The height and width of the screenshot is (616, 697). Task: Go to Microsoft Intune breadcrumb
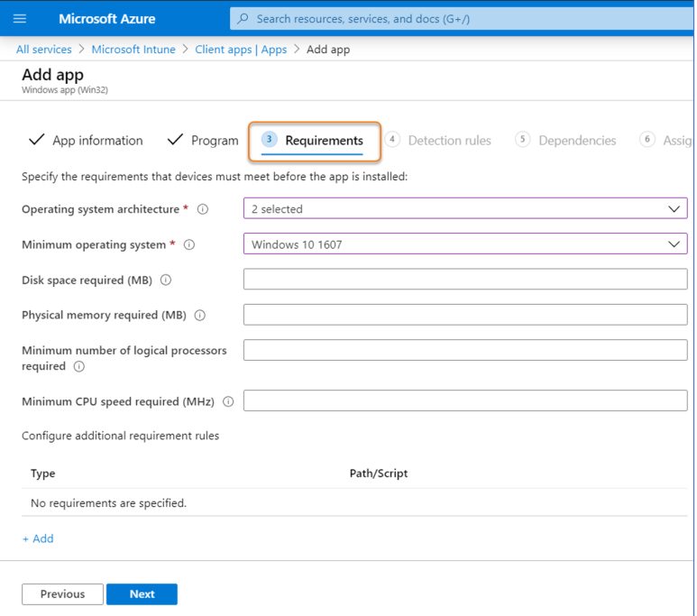[133, 50]
